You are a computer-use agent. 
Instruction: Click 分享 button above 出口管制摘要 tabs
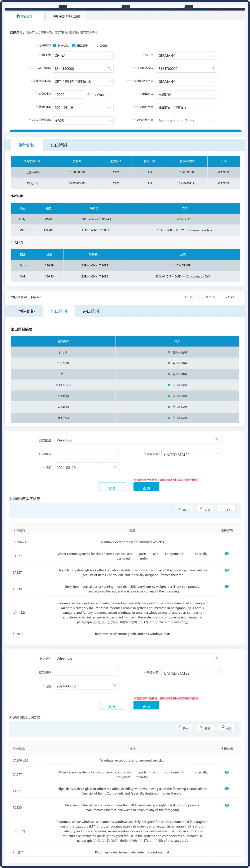211,297
